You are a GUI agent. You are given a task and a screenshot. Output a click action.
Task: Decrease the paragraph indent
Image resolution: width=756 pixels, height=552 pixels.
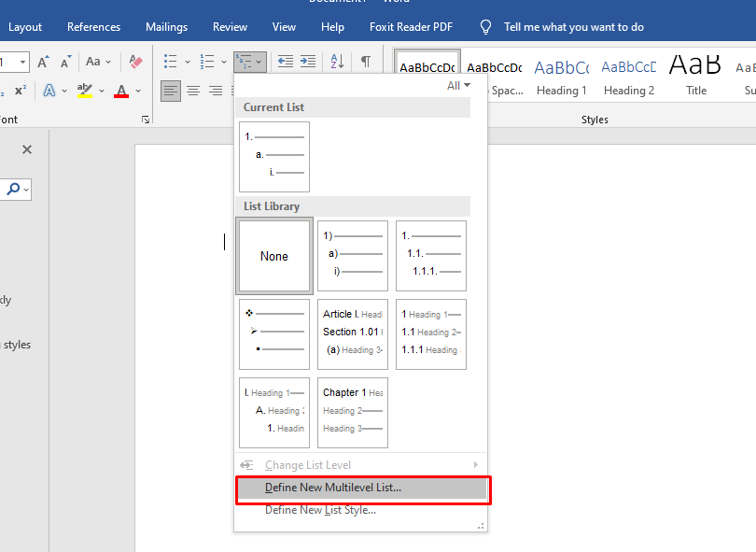click(286, 62)
